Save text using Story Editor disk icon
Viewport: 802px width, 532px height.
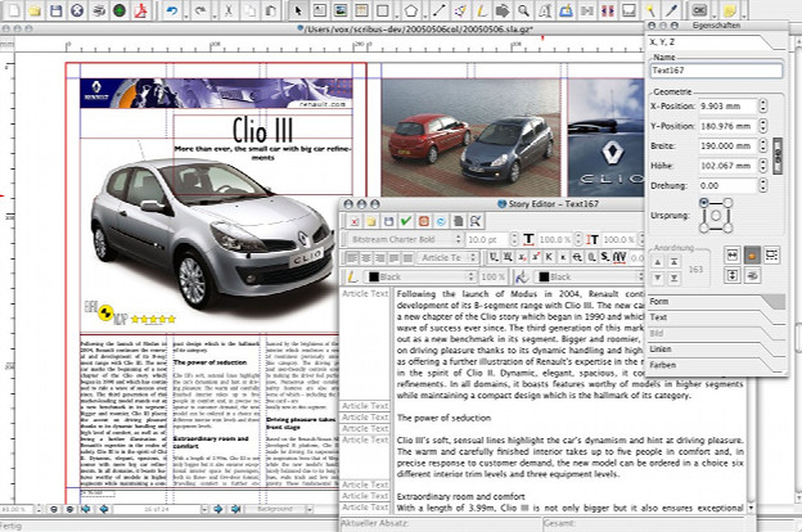pyautogui.click(x=389, y=222)
